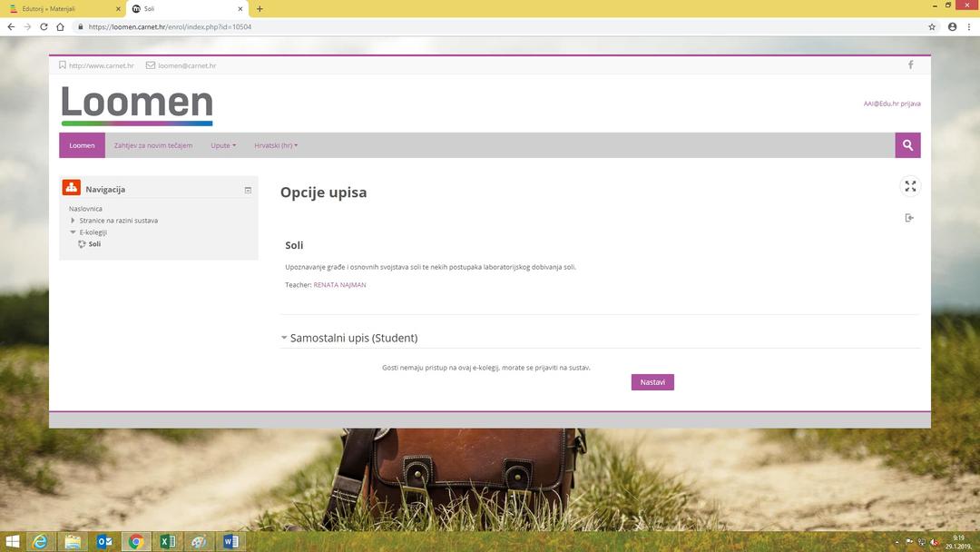Collapse Samostalni upis (Student) section
This screenshot has width=980, height=552.
coord(284,338)
